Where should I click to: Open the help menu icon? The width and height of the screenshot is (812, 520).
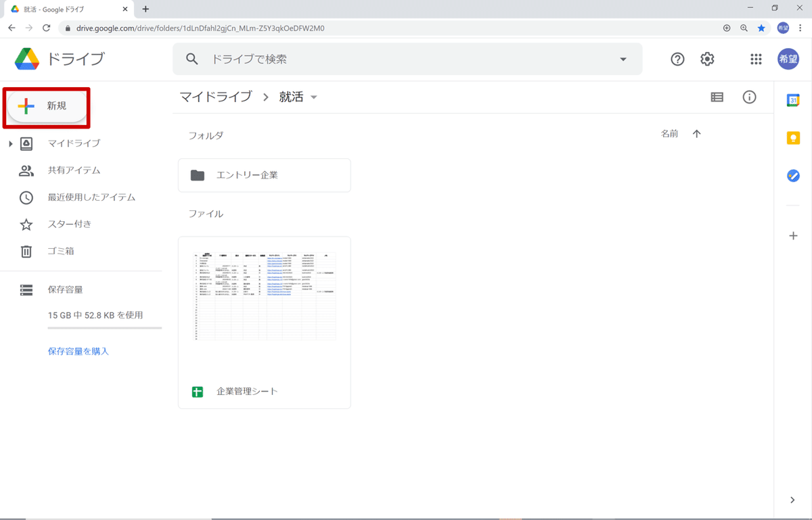tap(677, 59)
